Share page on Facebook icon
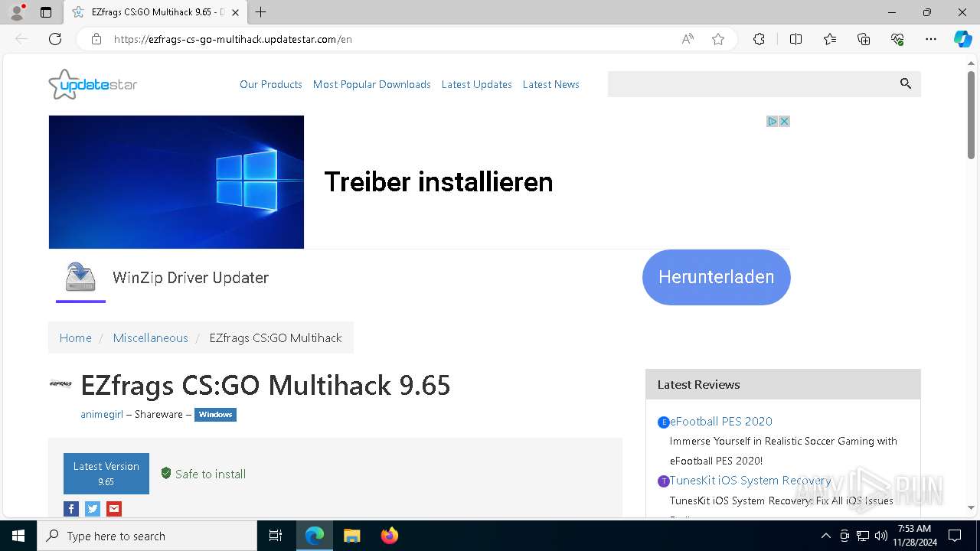This screenshot has width=980, height=551. tap(71, 509)
